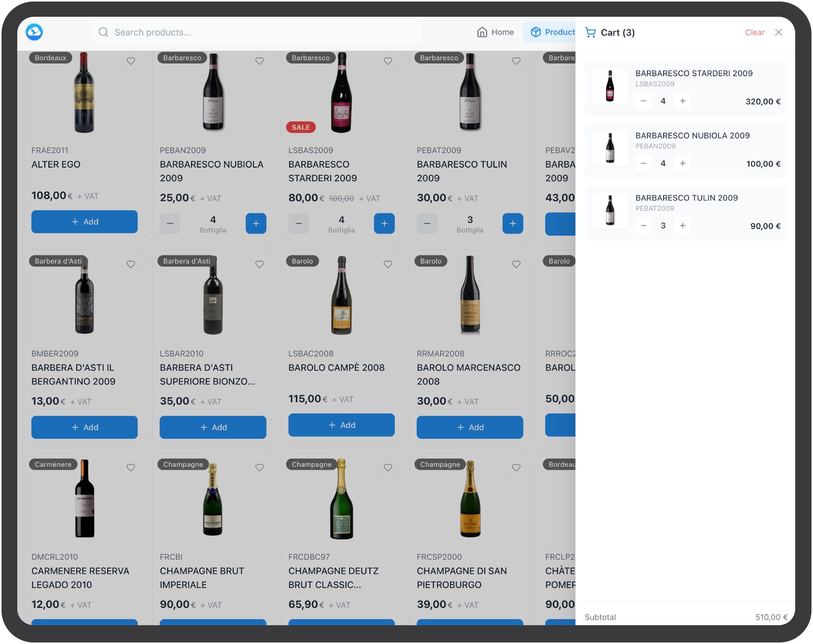Increase BARBARESCO TULIN 2009 quantity in cart
Viewport: 813px width, 644px height.
point(682,226)
